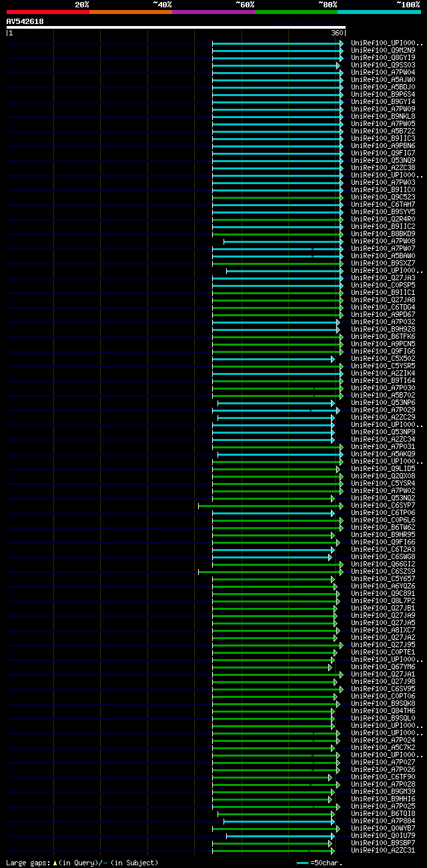Viewport: 427px width, 868px height.
Task: Select hit label UniRef100_A5B722
Action: coord(383,131)
